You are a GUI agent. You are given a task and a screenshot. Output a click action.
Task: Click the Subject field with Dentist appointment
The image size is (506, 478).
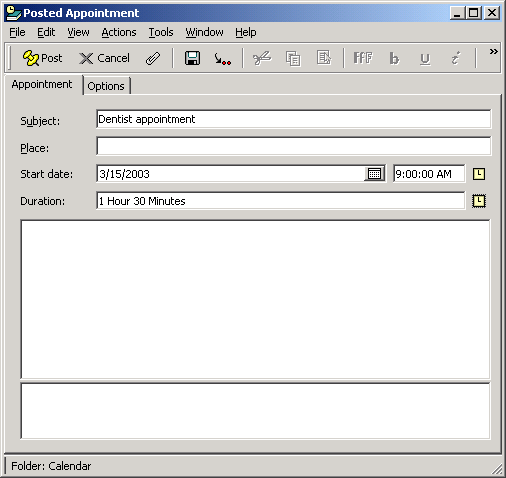[293, 119]
